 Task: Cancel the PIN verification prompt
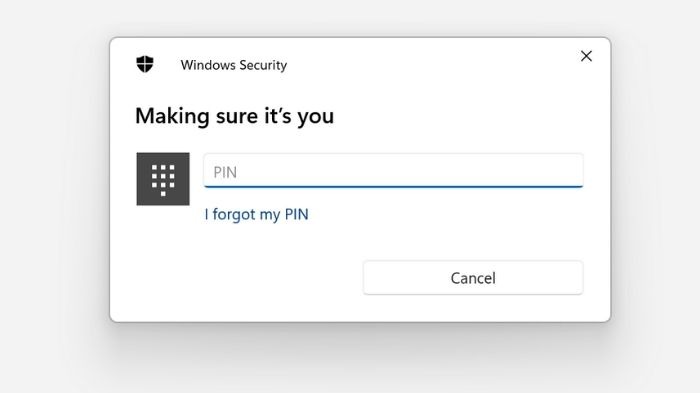pyautogui.click(x=473, y=278)
